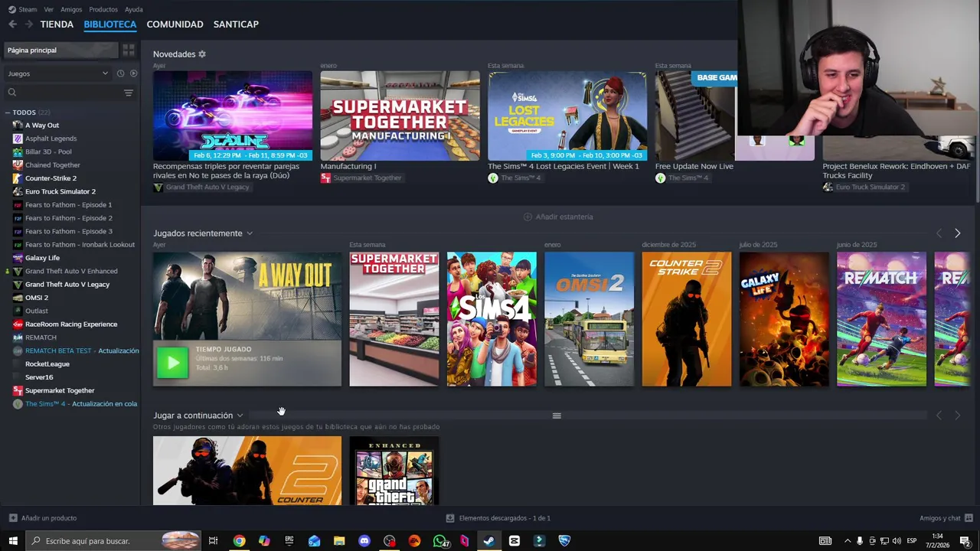Screen dimensions: 980x551
Task: Go back with the left navigation arrow
Action: (x=12, y=24)
